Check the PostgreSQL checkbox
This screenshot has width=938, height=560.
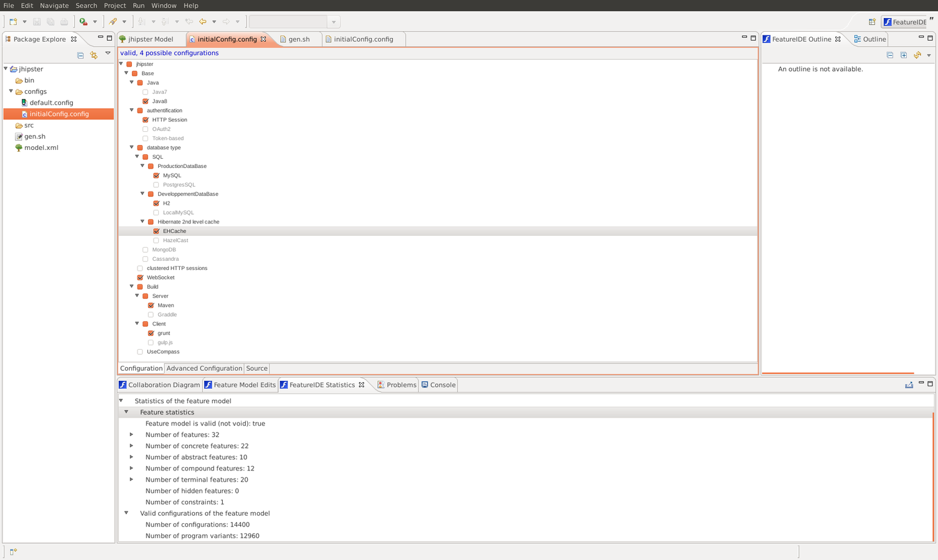pos(156,185)
